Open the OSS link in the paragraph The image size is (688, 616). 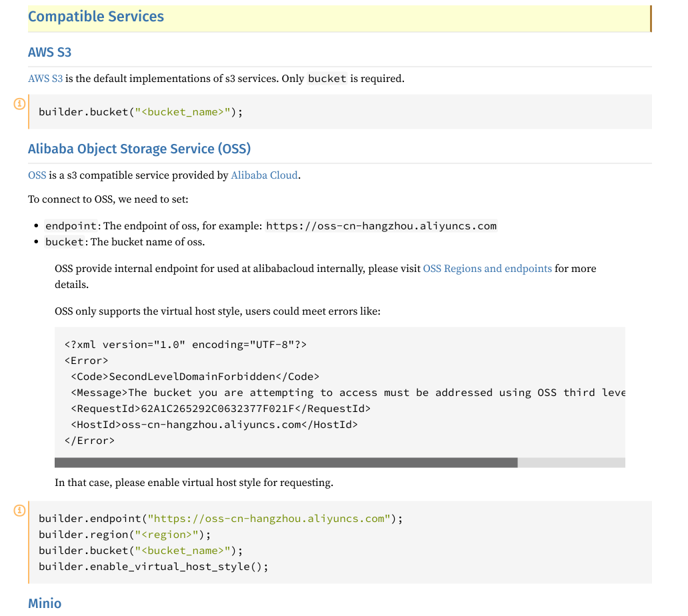coord(37,175)
